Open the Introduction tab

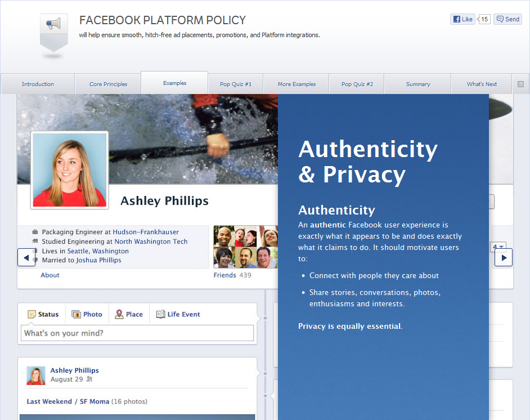[38, 84]
